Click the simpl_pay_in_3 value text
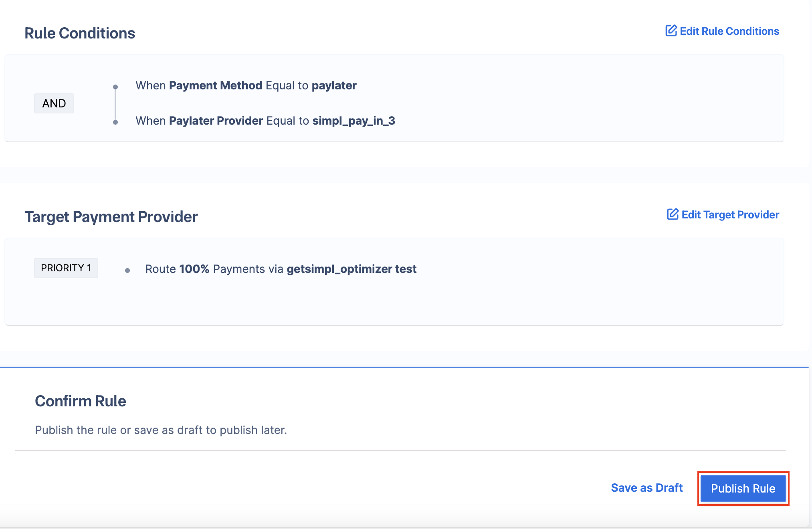Image resolution: width=812 pixels, height=529 pixels. [x=354, y=121]
